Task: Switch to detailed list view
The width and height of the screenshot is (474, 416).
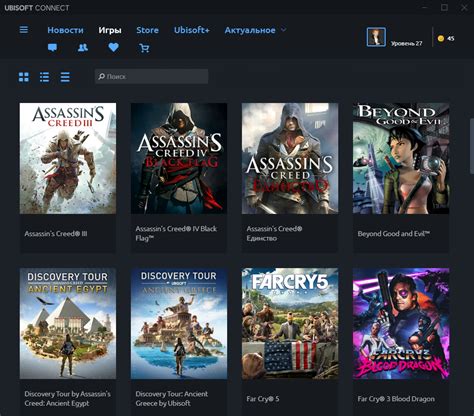Action: tap(44, 77)
